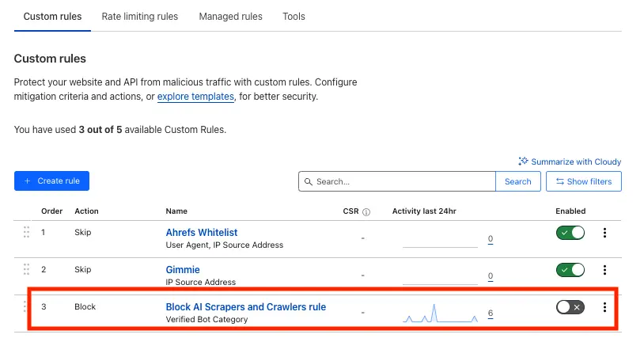Click the Block action cell in row 3
The width and height of the screenshot is (644, 342).
tap(85, 306)
